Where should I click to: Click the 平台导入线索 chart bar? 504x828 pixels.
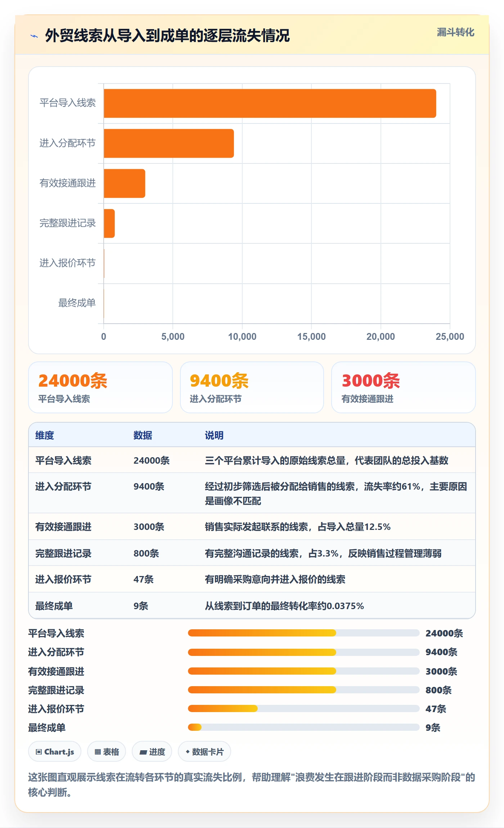[x=270, y=103]
